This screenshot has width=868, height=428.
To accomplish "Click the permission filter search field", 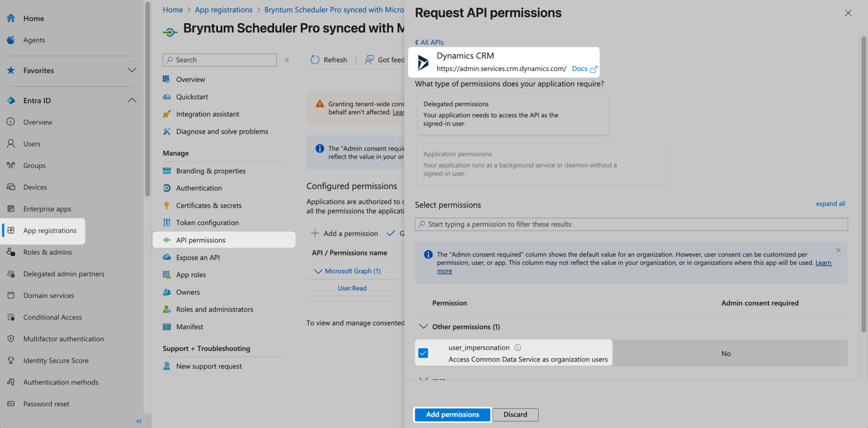I will tap(631, 224).
